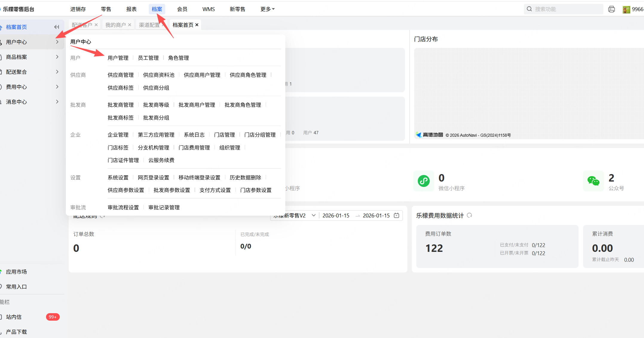This screenshot has width=644, height=338.
Task: Close the 我的商户 tab
Action: coord(130,25)
